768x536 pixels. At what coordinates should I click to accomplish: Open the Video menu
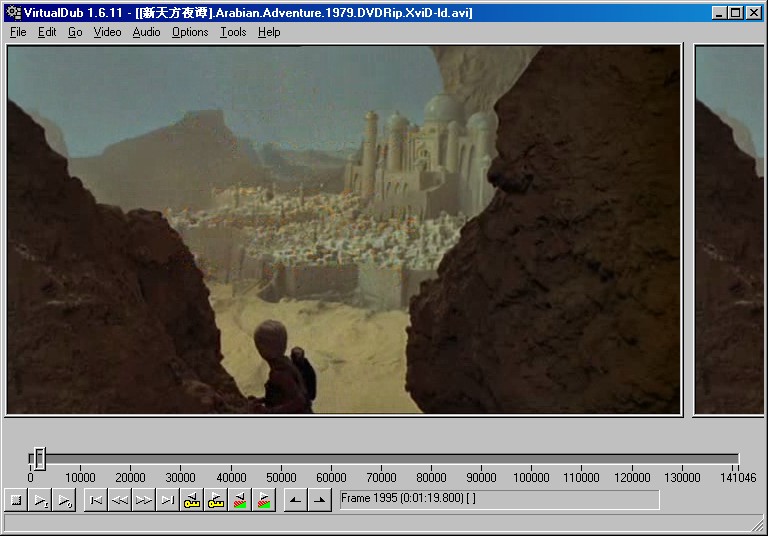107,32
